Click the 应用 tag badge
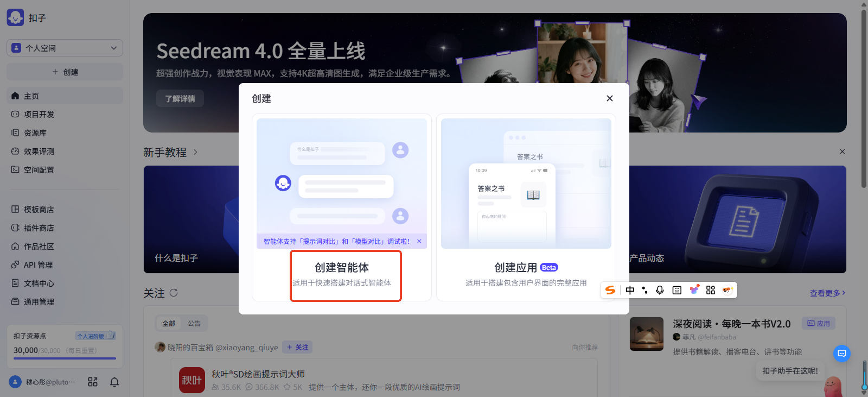This screenshot has height=397, width=868. click(x=819, y=323)
